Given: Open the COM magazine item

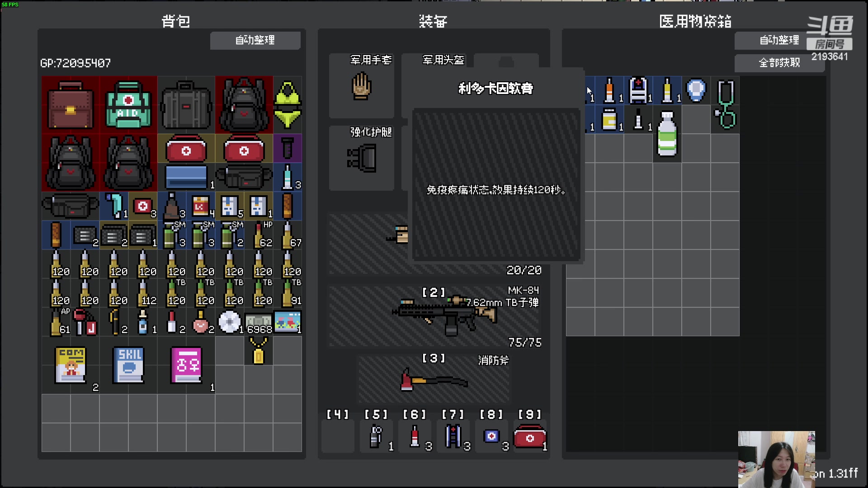Looking at the screenshot, I should (x=70, y=365).
